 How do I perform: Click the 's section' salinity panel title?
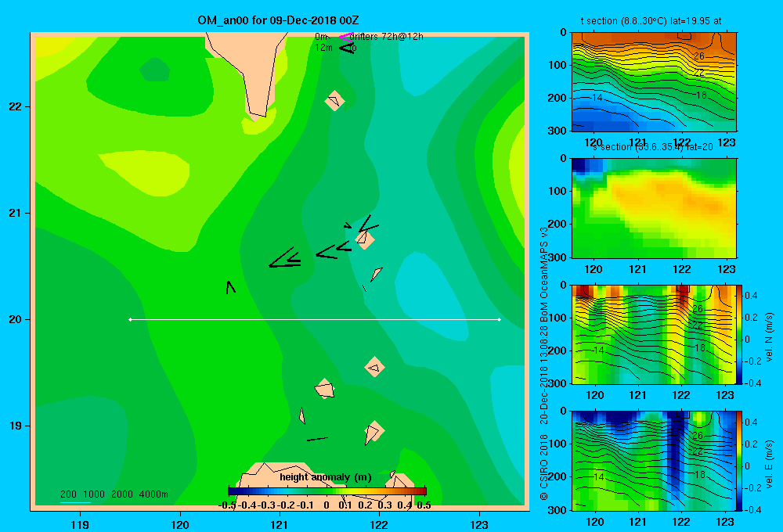click(652, 147)
